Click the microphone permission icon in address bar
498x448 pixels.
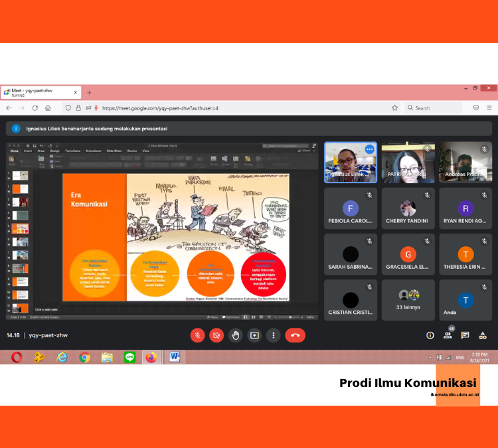pos(96,108)
